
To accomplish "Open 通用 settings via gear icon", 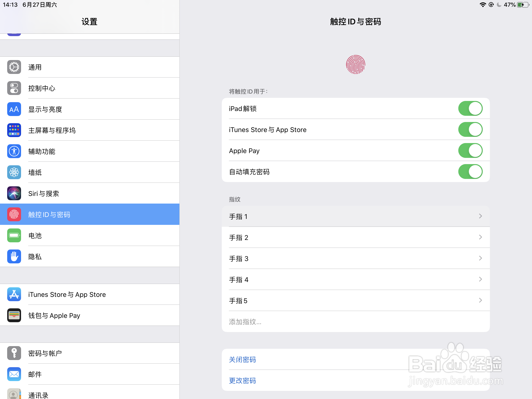I will [14, 67].
